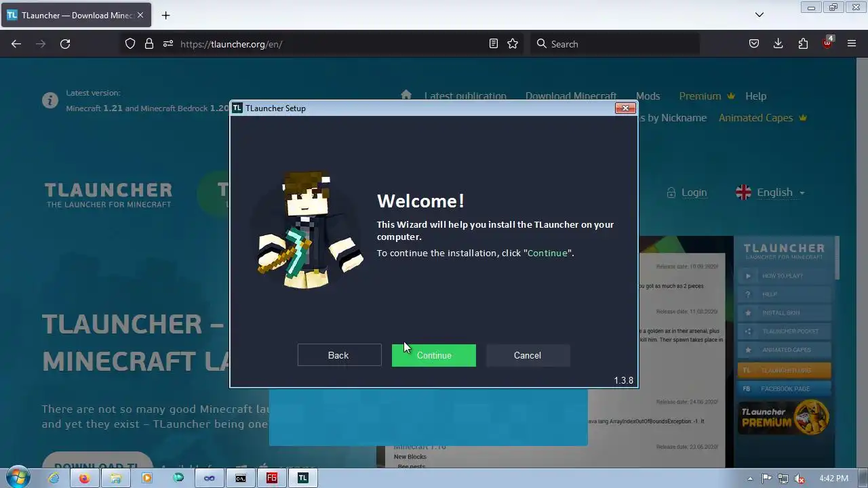The width and height of the screenshot is (868, 488).
Task: Close the TLauncher Setup dialog
Action: (625, 108)
